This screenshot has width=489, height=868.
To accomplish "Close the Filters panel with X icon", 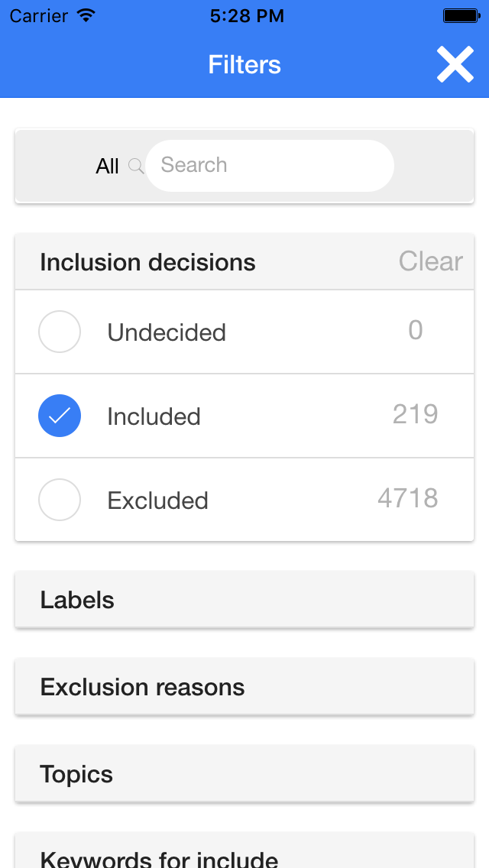I will (x=455, y=64).
